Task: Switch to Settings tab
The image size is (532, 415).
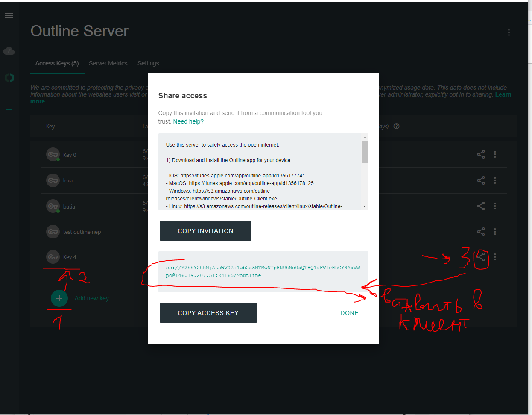Action: click(x=148, y=63)
